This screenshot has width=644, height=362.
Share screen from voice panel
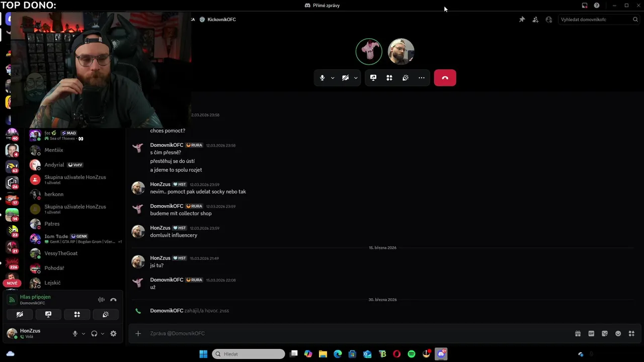[x=48, y=314]
